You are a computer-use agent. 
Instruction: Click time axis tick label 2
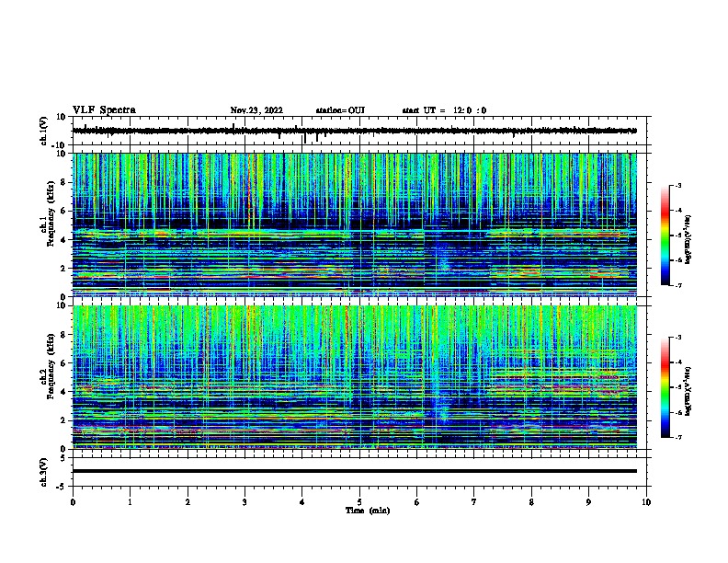(x=188, y=502)
